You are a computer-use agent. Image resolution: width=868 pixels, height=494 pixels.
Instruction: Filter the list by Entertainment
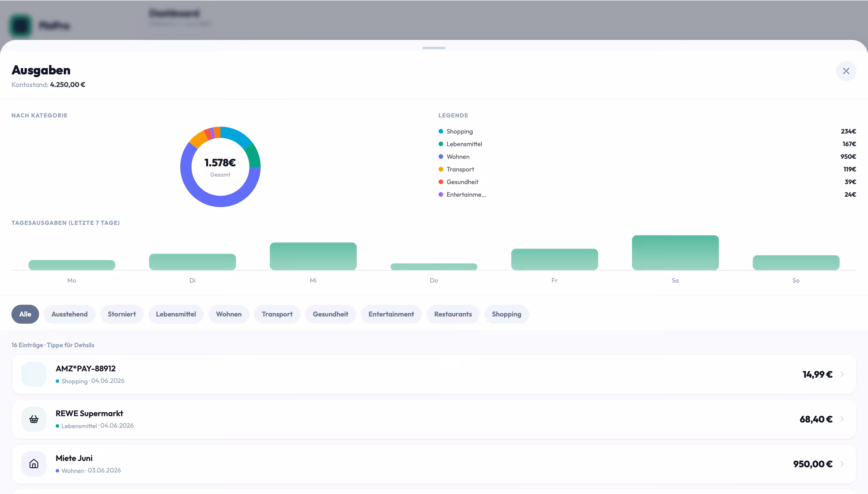tap(391, 314)
